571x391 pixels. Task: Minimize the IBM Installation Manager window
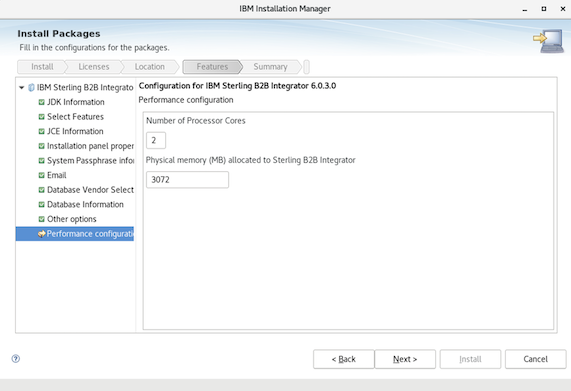pyautogui.click(x=525, y=9)
